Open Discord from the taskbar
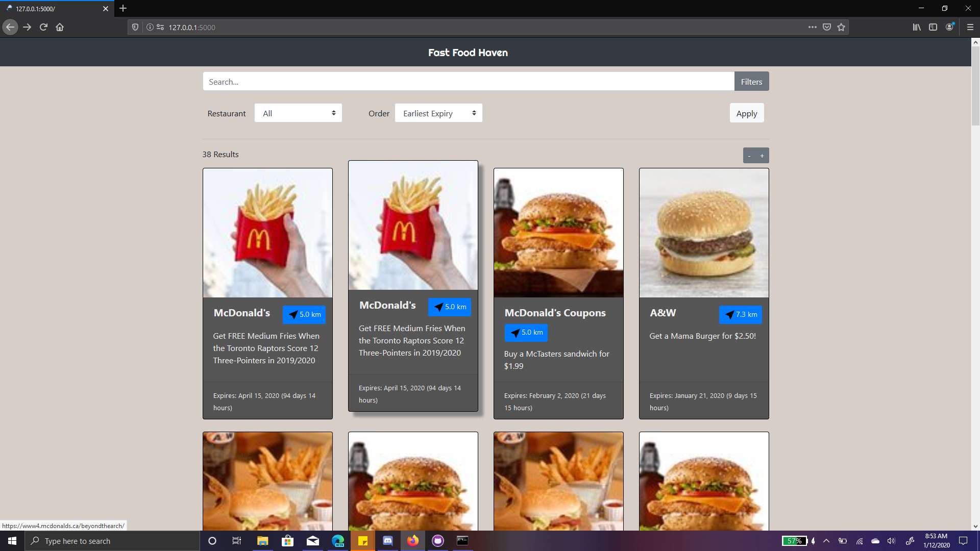 pyautogui.click(x=388, y=541)
